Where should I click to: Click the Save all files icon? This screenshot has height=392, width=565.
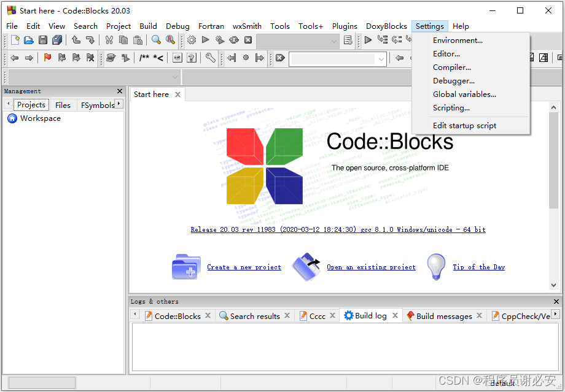coord(57,40)
